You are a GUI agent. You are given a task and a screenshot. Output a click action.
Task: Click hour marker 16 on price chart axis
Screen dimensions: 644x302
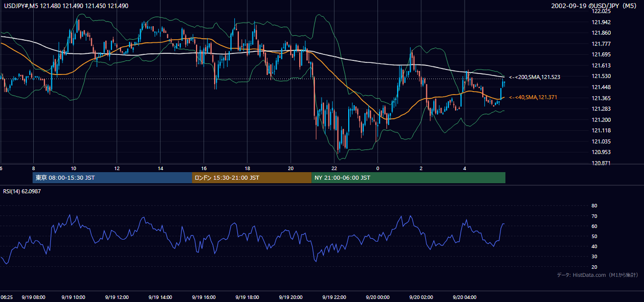tap(204, 168)
